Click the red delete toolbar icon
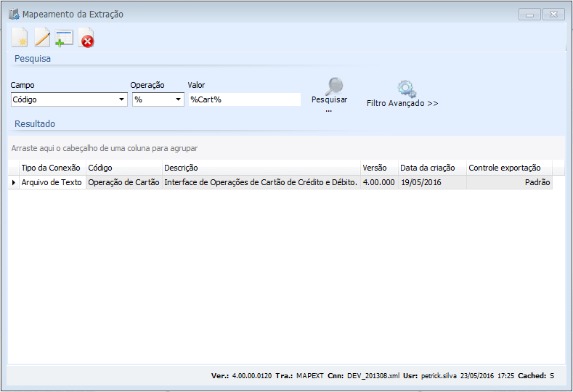This screenshot has height=392, width=573. point(86,39)
